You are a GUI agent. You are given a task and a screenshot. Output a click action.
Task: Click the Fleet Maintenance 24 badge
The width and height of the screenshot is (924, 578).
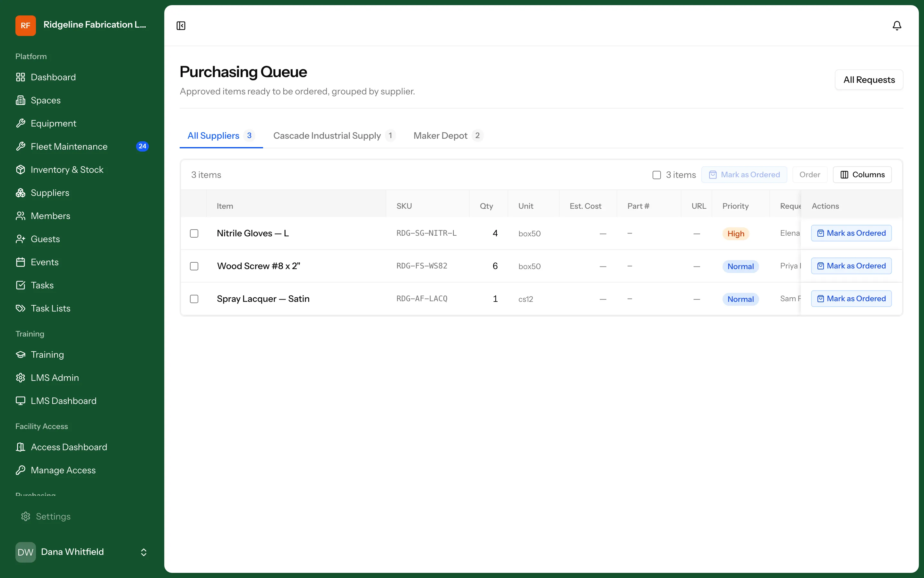click(142, 146)
